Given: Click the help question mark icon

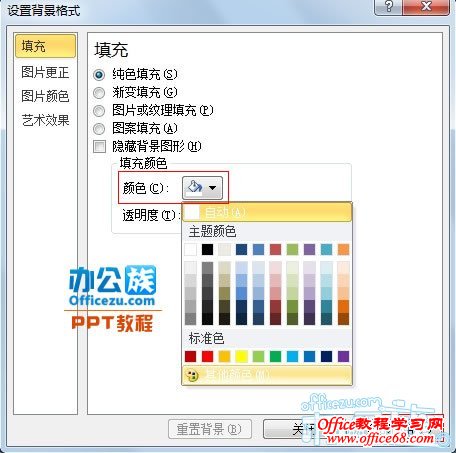Looking at the screenshot, I should pyautogui.click(x=388, y=6).
